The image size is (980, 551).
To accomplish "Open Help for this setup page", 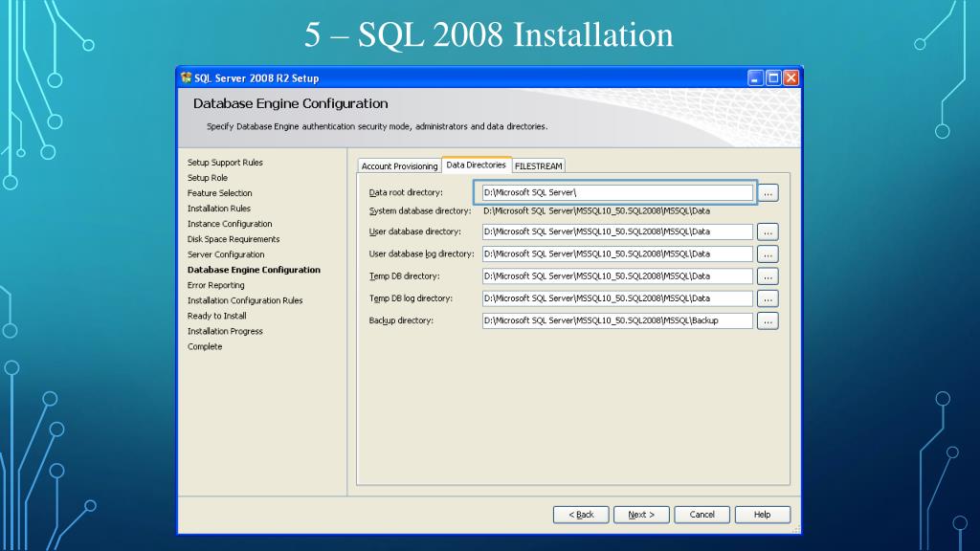I will click(762, 515).
